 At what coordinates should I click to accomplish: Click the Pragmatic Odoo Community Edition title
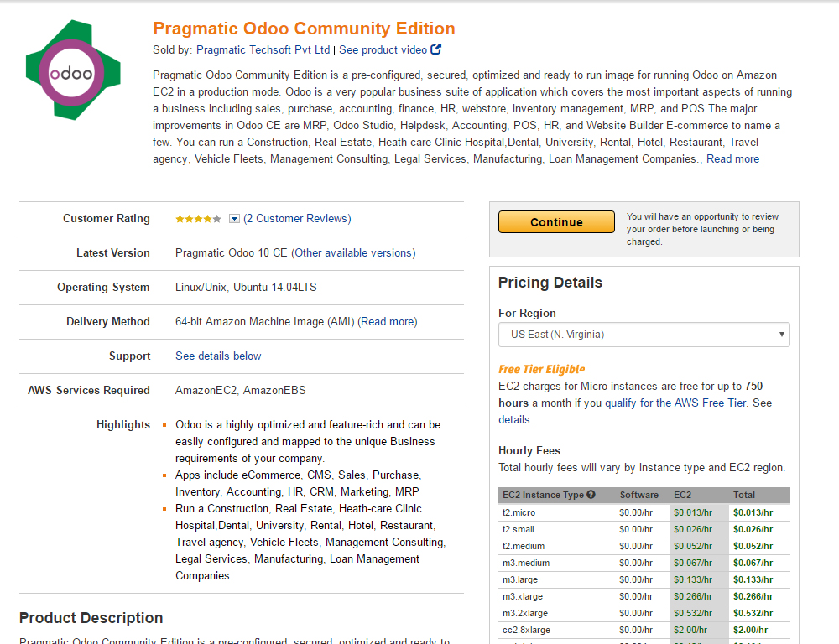[304, 29]
